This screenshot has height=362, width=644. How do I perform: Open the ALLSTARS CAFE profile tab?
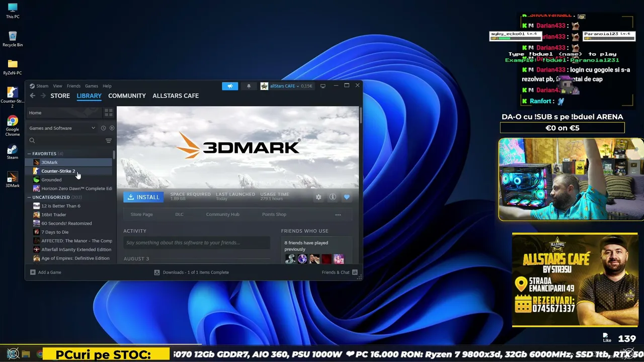[x=176, y=96]
